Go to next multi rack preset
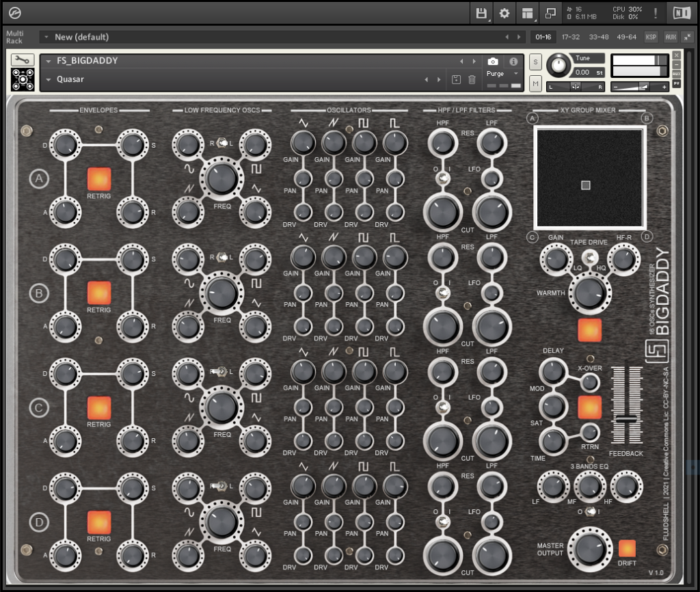Screen dimensions: 700x592 519,37
